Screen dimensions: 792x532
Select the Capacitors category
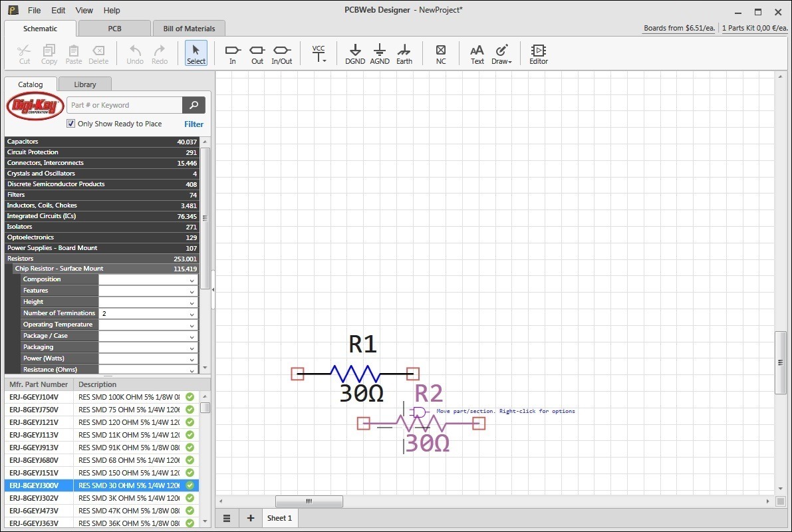point(102,142)
